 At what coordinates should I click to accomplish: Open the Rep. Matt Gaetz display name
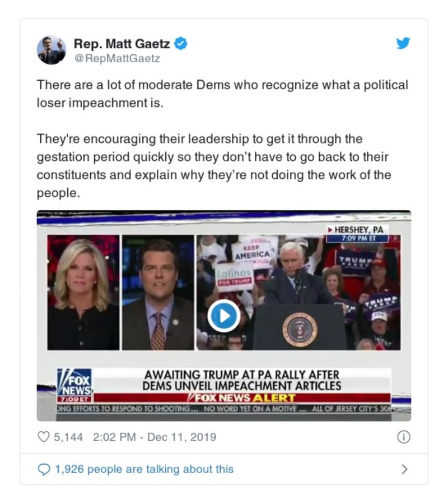122,44
